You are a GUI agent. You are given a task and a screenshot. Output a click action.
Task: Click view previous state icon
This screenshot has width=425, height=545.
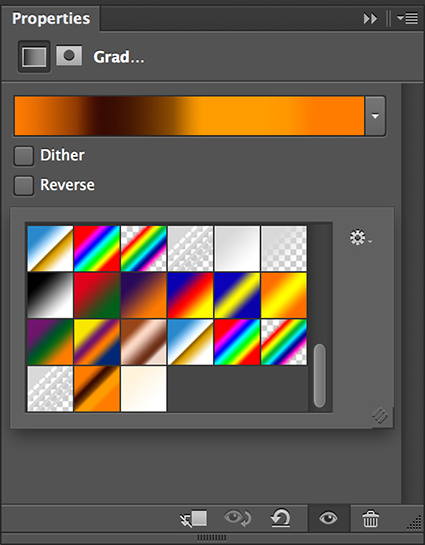[238, 519]
